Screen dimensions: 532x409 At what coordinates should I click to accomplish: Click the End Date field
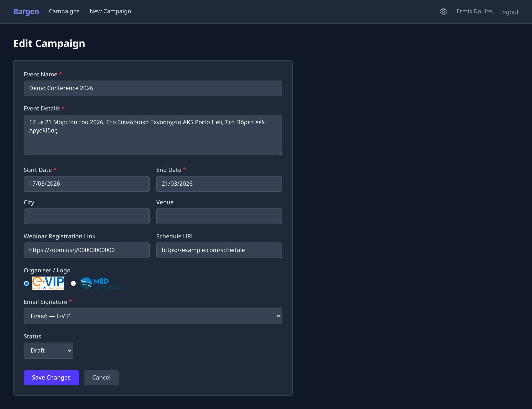219,184
